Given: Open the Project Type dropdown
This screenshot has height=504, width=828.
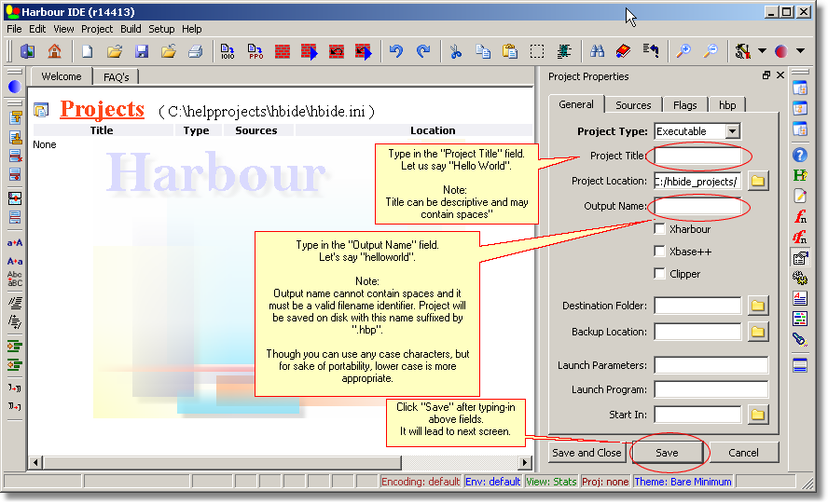Looking at the screenshot, I should coord(732,131).
